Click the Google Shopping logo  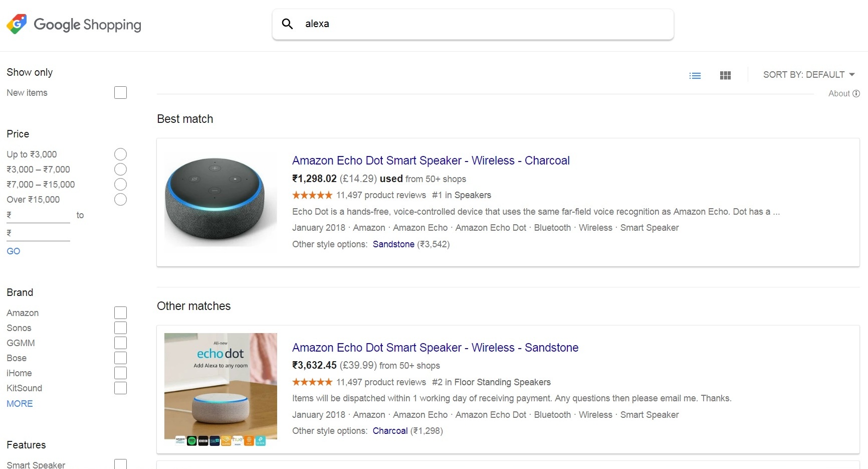[x=74, y=25]
